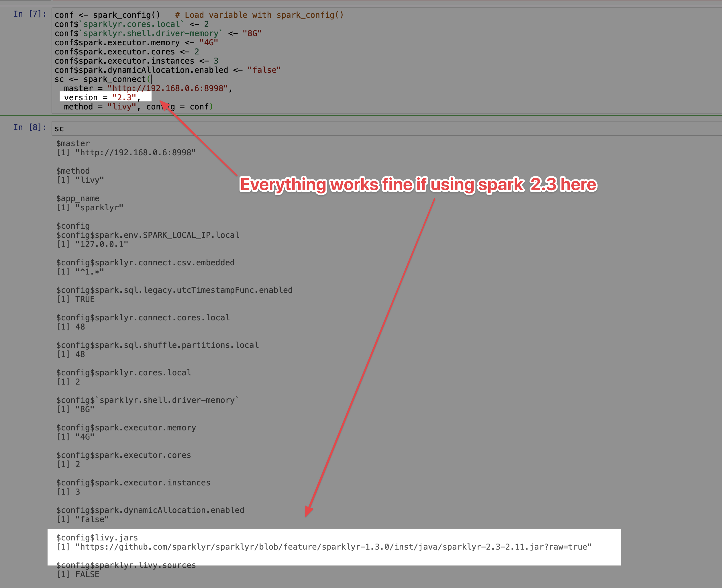Click the sparklyr.shell.driver-memory assignment line
The width and height of the screenshot is (722, 588).
pos(158,34)
